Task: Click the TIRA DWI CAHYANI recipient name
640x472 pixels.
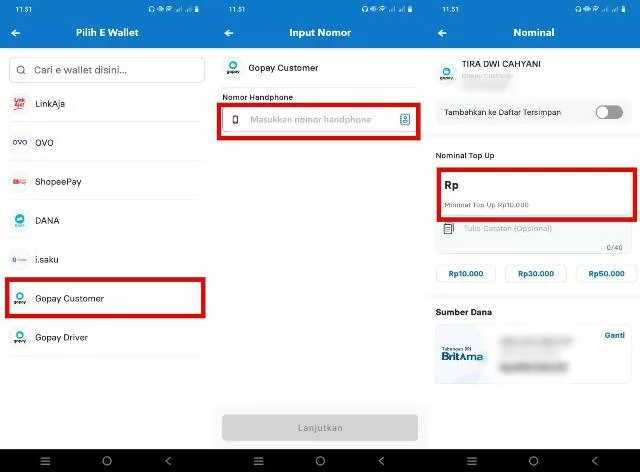Action: coord(501,64)
